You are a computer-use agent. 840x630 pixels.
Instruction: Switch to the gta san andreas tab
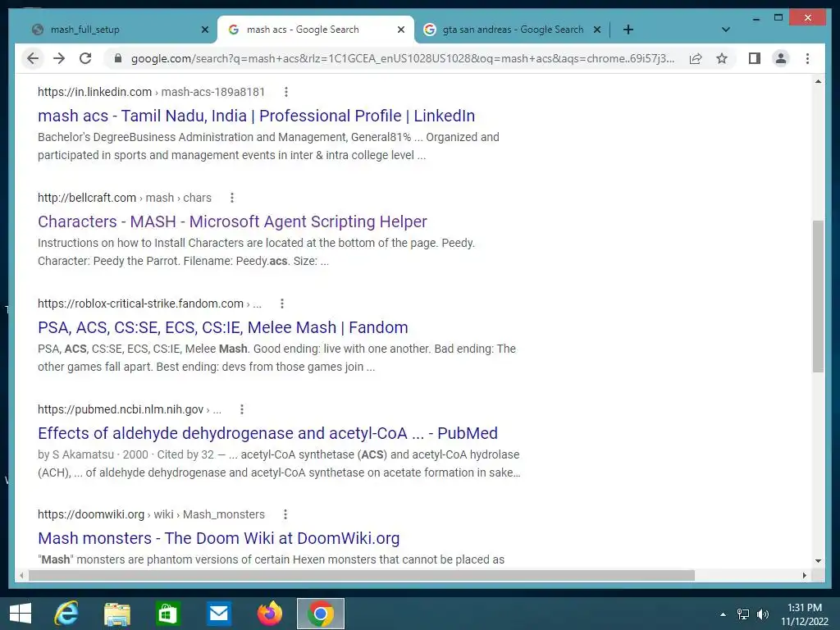pos(512,30)
